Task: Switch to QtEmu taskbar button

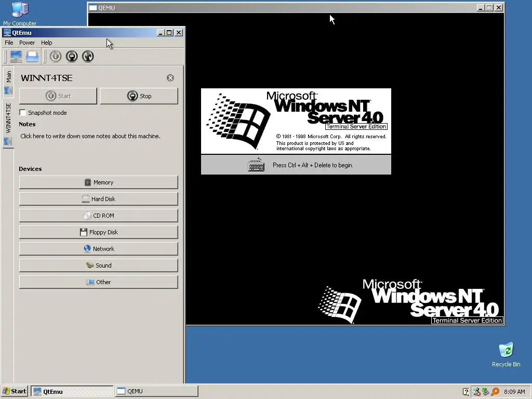Action: pyautogui.click(x=72, y=391)
